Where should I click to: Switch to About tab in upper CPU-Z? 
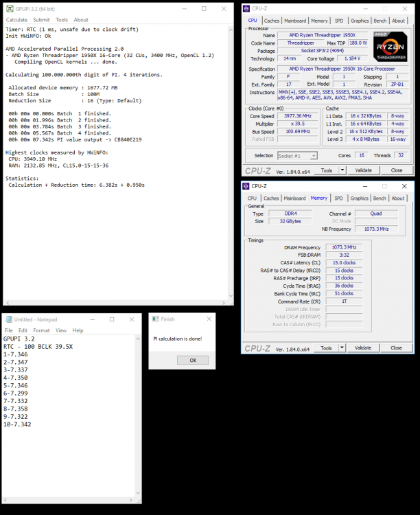click(x=398, y=21)
